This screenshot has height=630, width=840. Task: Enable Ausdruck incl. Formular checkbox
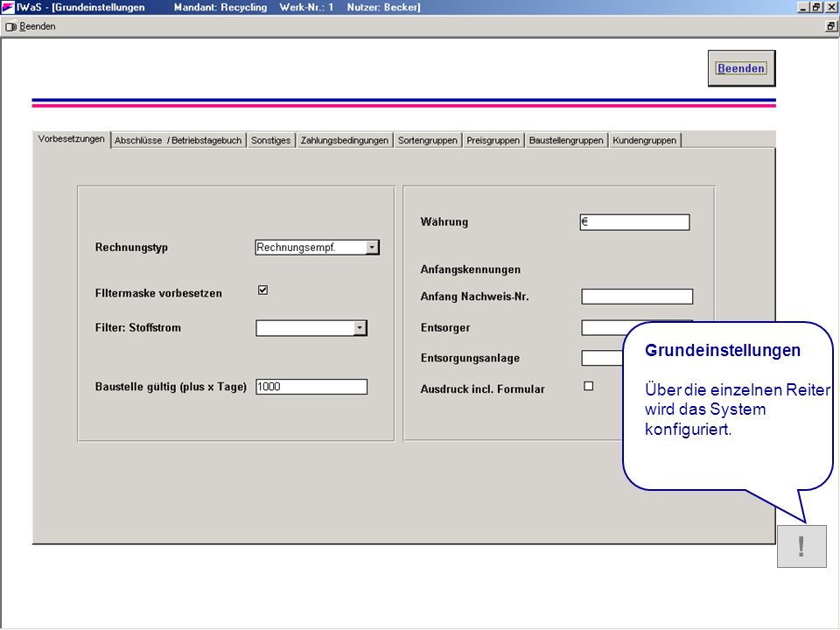588,386
